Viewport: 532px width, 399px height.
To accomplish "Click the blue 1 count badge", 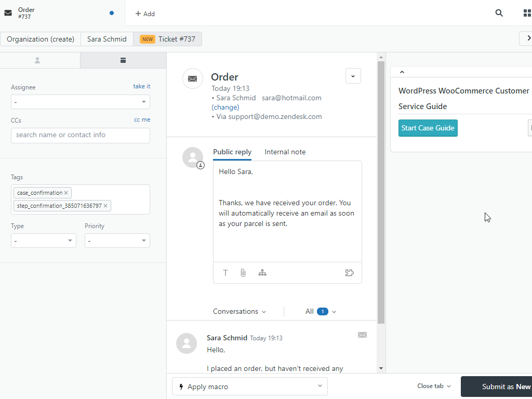I will 323,312.
